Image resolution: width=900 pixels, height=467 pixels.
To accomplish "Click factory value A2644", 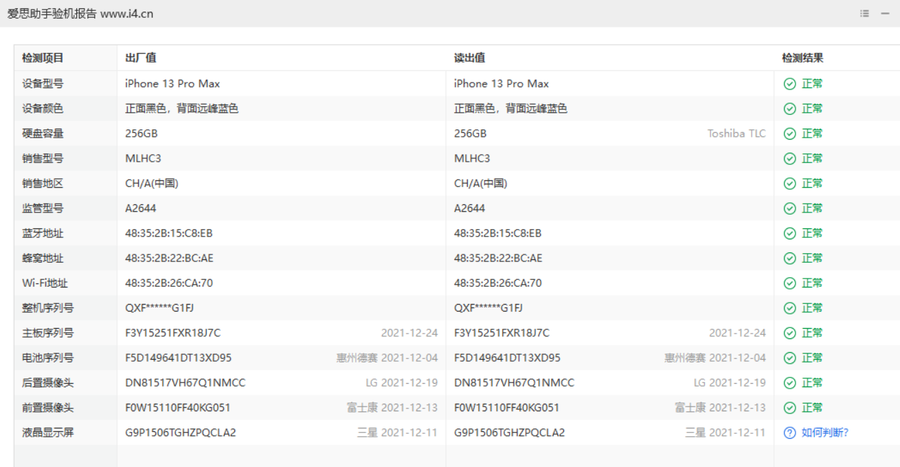I will point(141,208).
